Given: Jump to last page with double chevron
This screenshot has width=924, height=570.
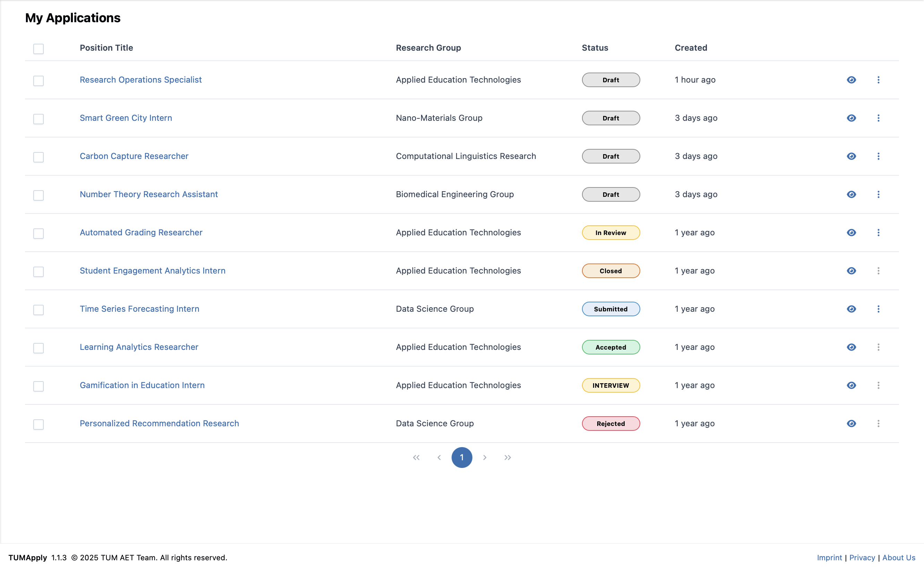Looking at the screenshot, I should [x=507, y=457].
